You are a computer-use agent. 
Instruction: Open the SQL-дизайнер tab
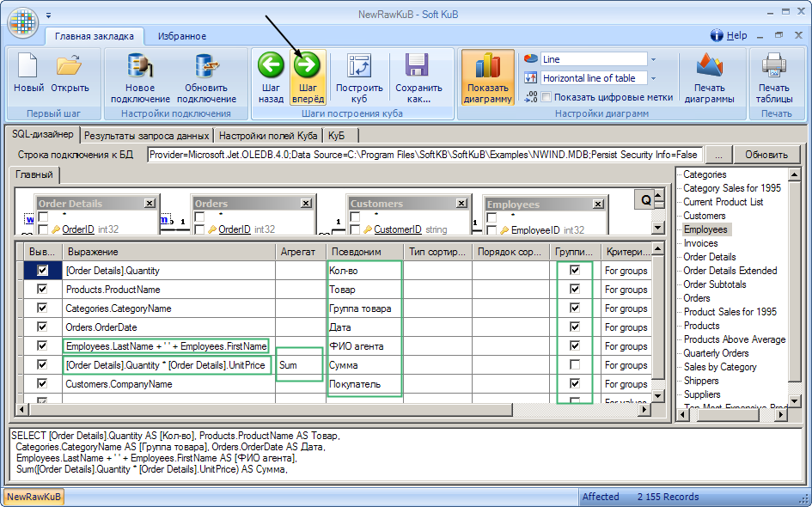coord(42,135)
